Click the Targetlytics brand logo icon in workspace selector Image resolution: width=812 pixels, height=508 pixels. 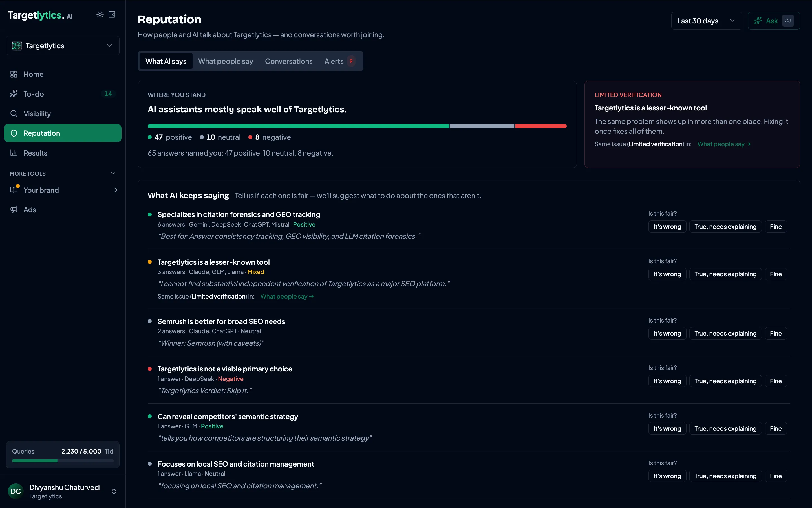point(17,46)
